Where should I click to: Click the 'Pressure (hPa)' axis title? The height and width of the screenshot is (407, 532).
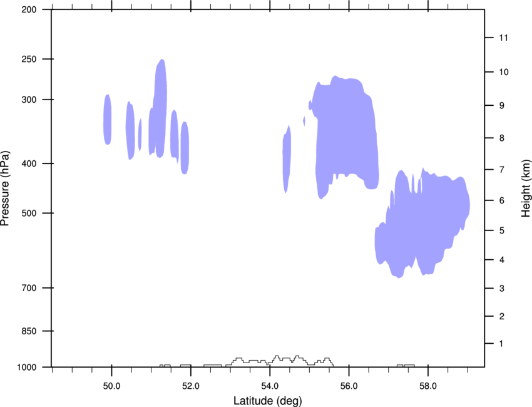5,188
